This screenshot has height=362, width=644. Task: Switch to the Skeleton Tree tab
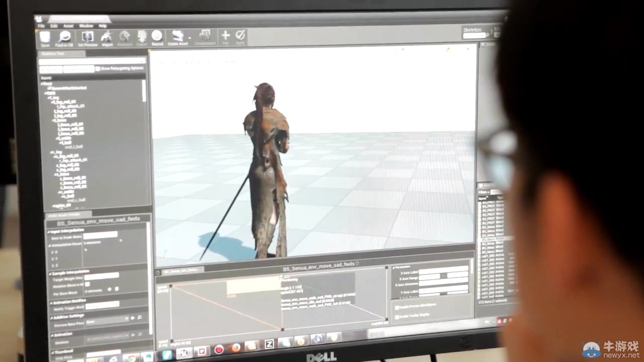point(60,54)
